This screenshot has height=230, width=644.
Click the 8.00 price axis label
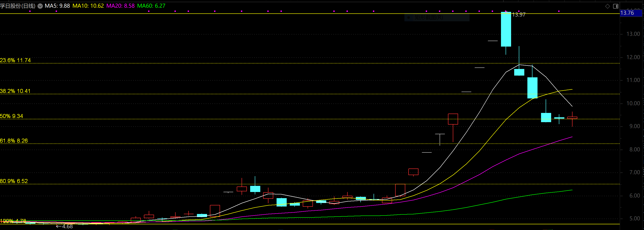coord(635,150)
